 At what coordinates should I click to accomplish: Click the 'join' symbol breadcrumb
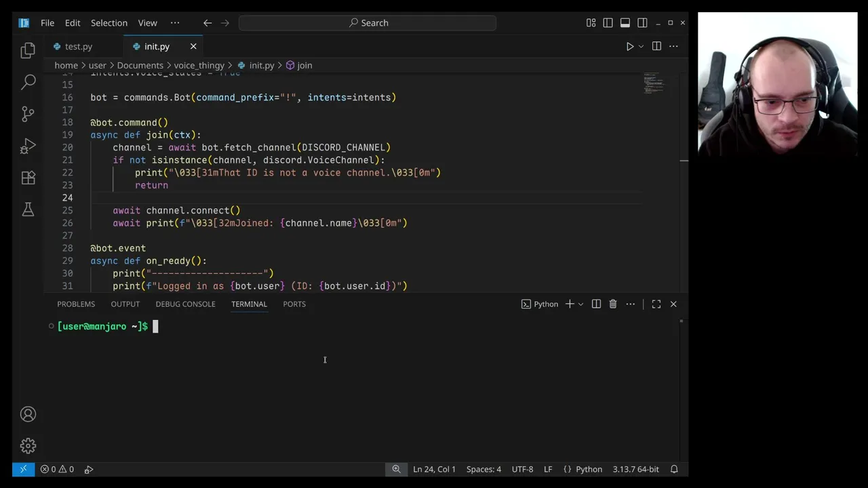click(304, 65)
